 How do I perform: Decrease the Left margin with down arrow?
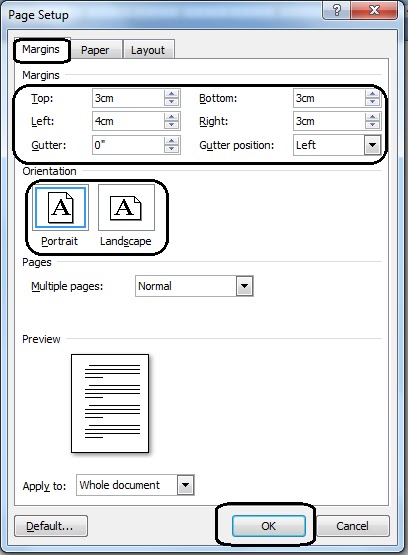pos(172,125)
